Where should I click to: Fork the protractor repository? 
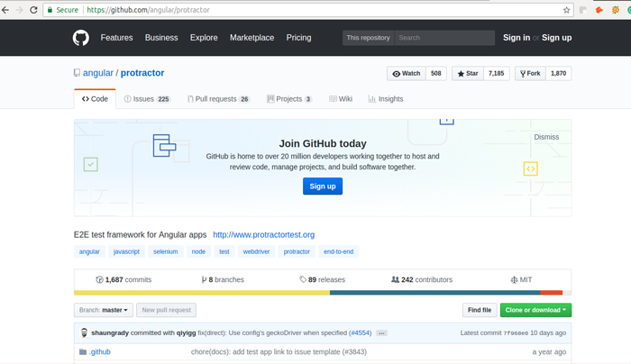[530, 74]
